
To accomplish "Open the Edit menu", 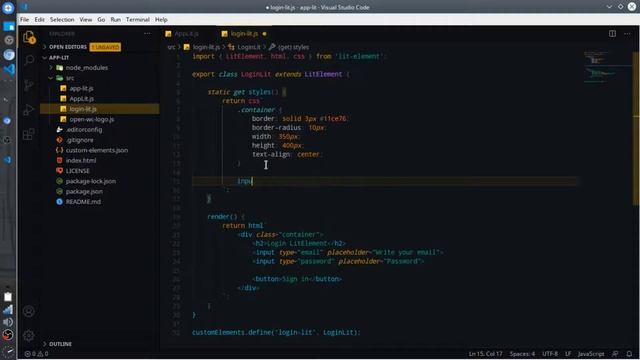I will tap(40, 20).
